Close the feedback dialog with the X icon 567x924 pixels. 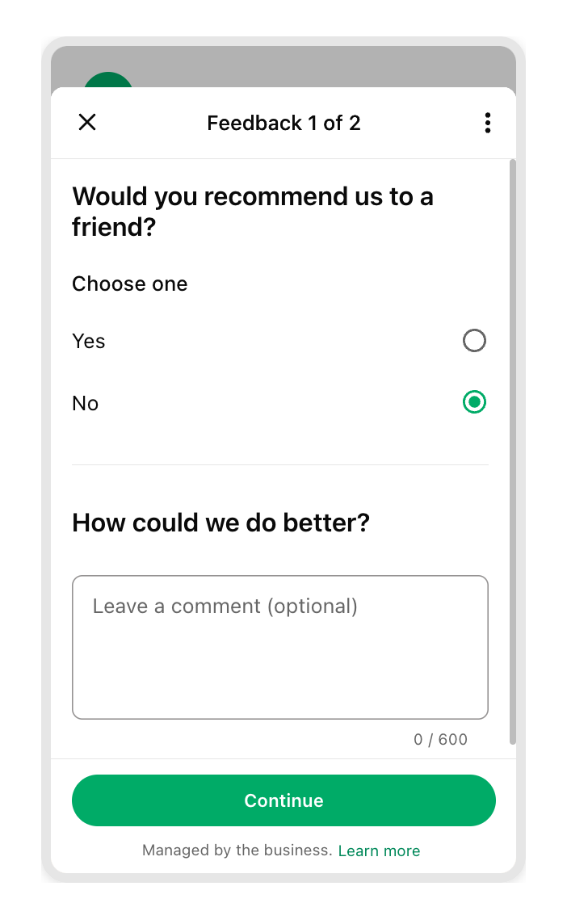pos(87,123)
